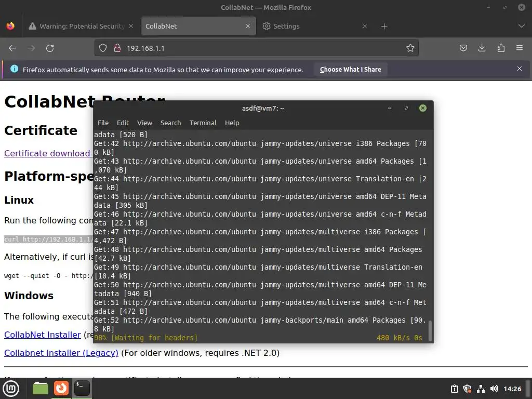The width and height of the screenshot is (532, 399).
Task: Click the security shield tray icon
Action: pyautogui.click(x=468, y=389)
